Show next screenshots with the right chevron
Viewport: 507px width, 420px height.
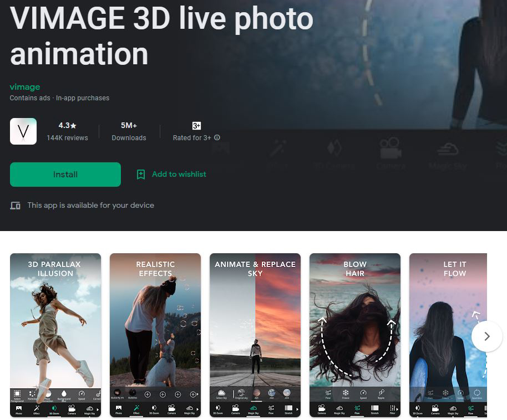pos(486,336)
